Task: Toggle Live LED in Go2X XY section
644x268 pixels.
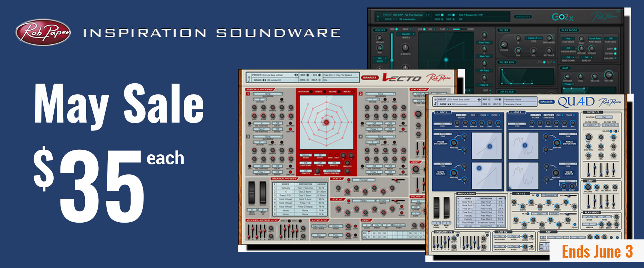Action: [x=424, y=29]
